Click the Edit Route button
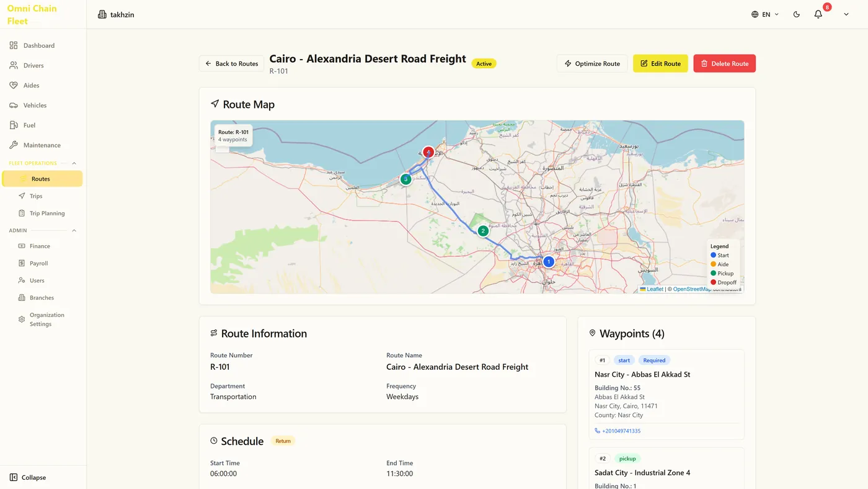The width and height of the screenshot is (868, 489). click(x=660, y=63)
